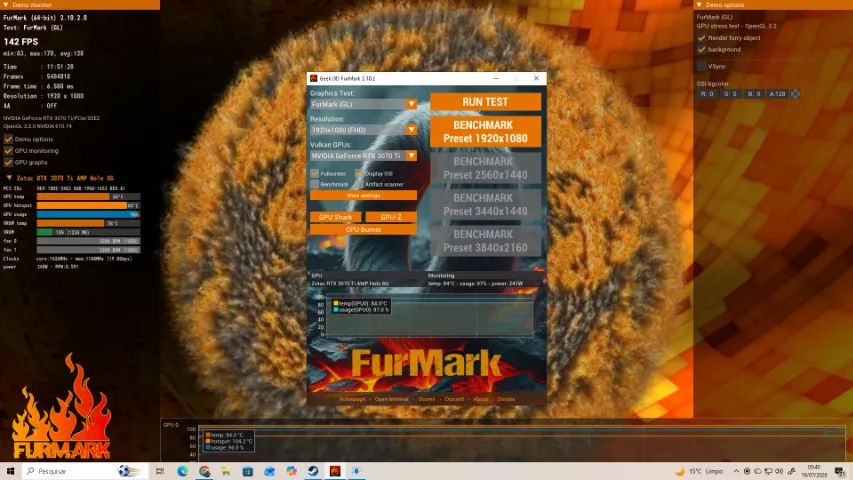Viewport: 853px width, 480px height.
Task: Show hidden system tray icons
Action: 736,471
